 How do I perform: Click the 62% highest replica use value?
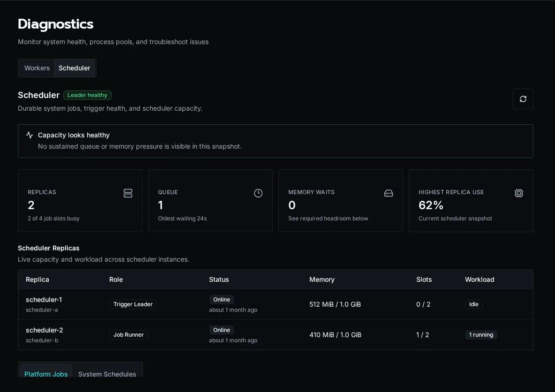pyautogui.click(x=431, y=205)
